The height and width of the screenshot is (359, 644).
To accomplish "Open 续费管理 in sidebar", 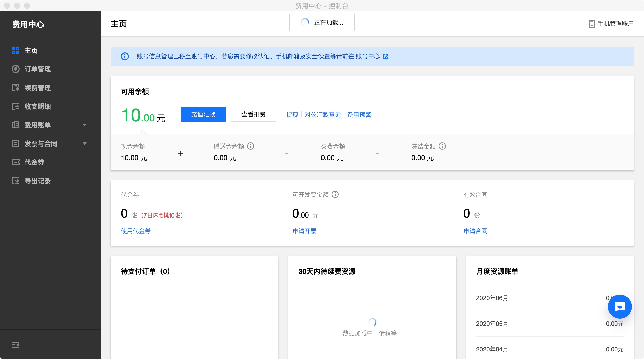I will [x=37, y=88].
